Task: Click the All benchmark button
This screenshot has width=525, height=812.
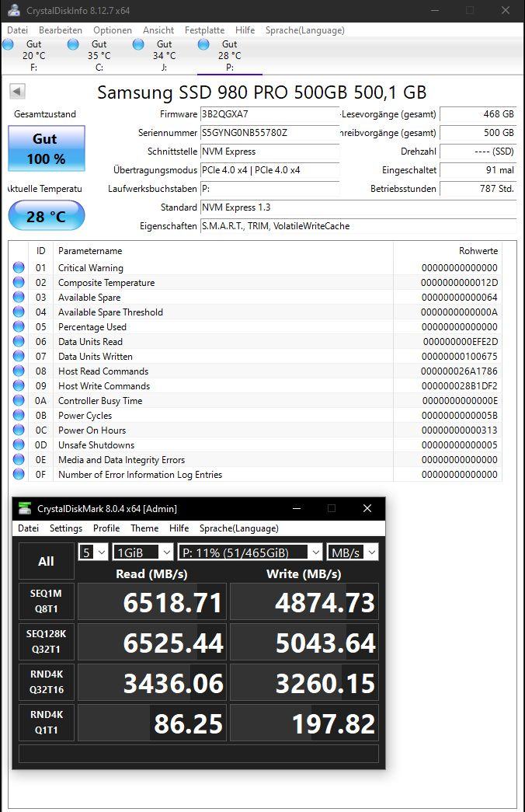Action: coord(46,561)
